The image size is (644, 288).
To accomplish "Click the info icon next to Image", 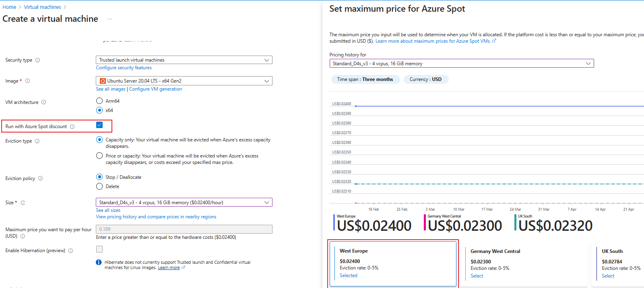I will (28, 81).
